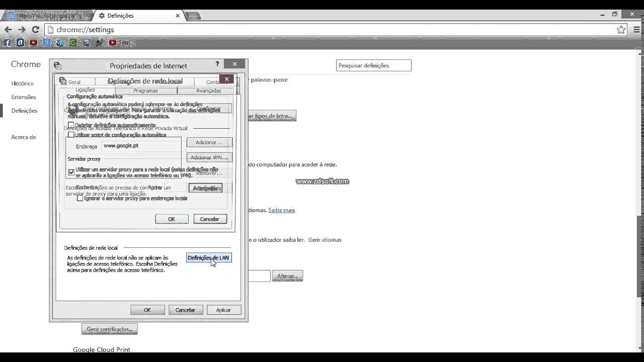Open a new tab with the new-tab button
Viewport: 644px width, 362px height.
193,16
